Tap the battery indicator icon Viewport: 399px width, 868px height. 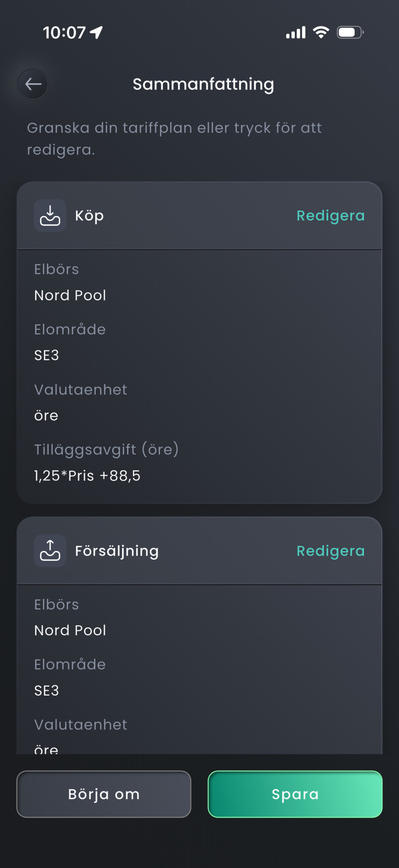point(350,32)
